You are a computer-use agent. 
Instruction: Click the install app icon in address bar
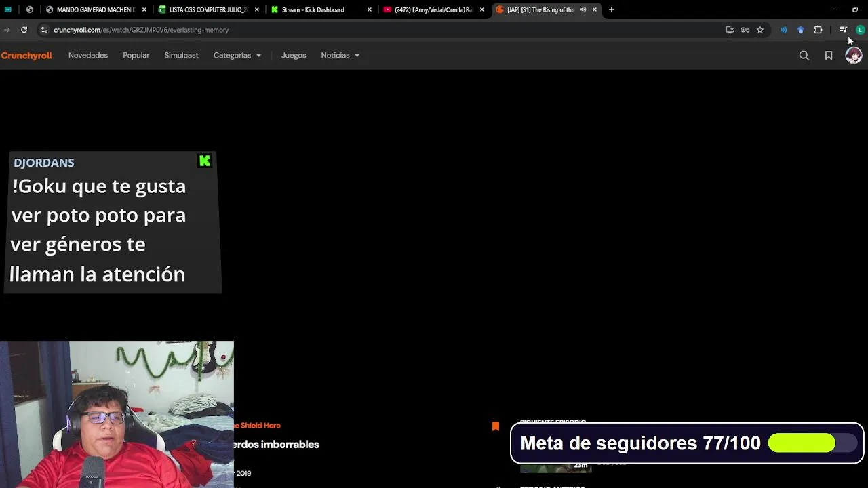(x=730, y=30)
